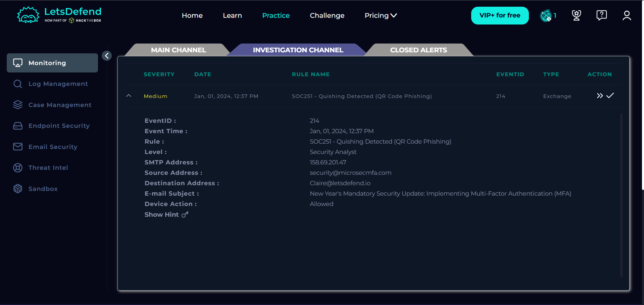Click the Exchange type cell
The width and height of the screenshot is (644, 305).
557,96
